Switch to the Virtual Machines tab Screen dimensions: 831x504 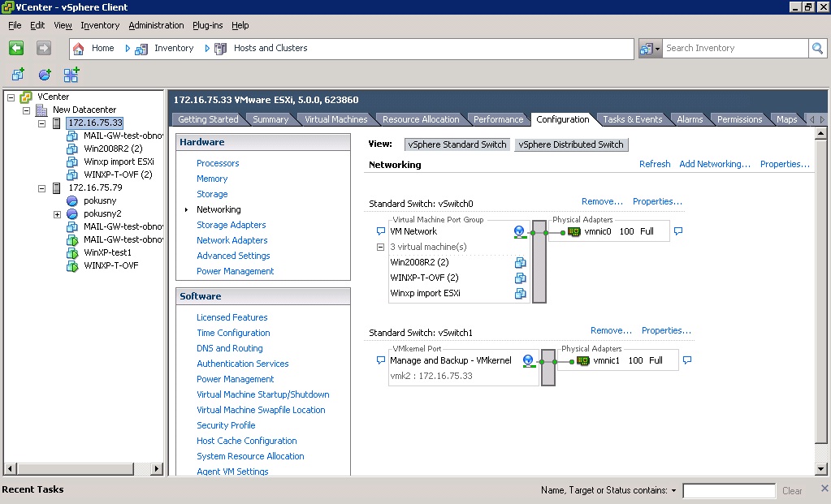pyautogui.click(x=336, y=119)
